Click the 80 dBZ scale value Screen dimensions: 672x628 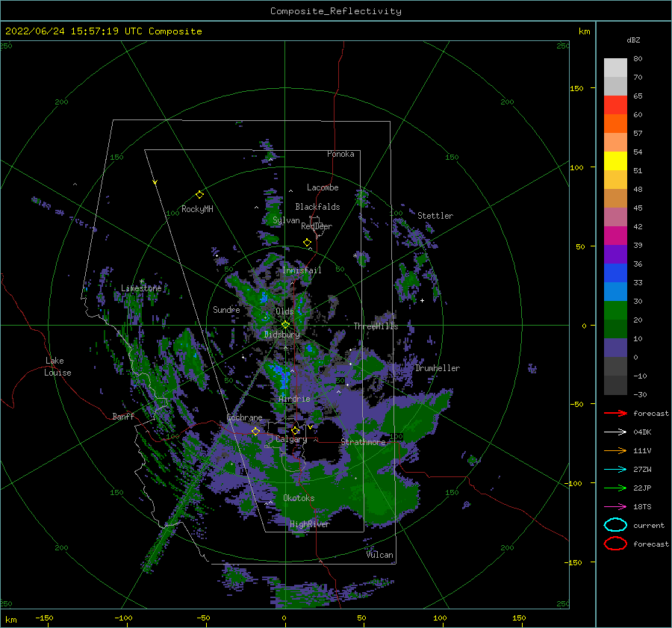638,58
